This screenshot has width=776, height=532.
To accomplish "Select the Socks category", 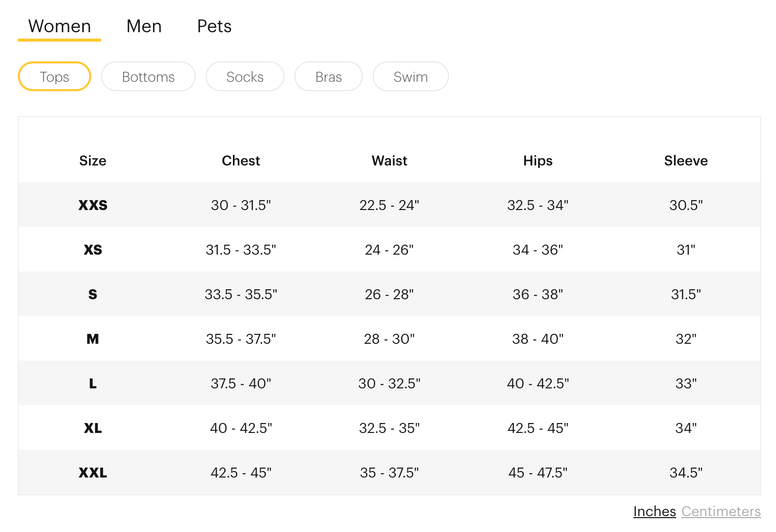I will pos(245,77).
